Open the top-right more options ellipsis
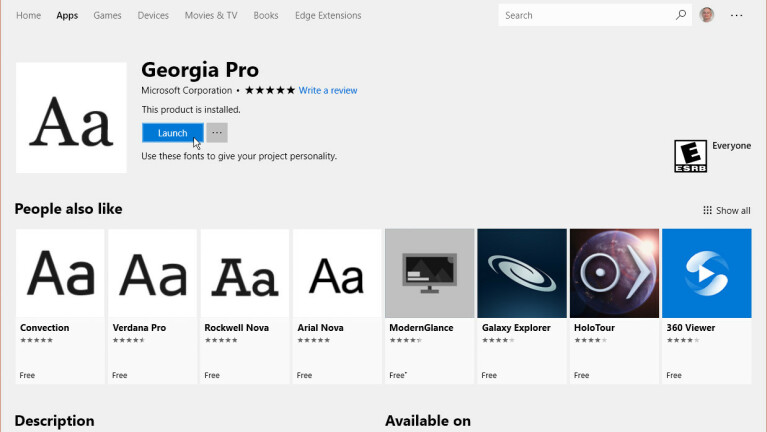767x432 pixels. point(737,16)
